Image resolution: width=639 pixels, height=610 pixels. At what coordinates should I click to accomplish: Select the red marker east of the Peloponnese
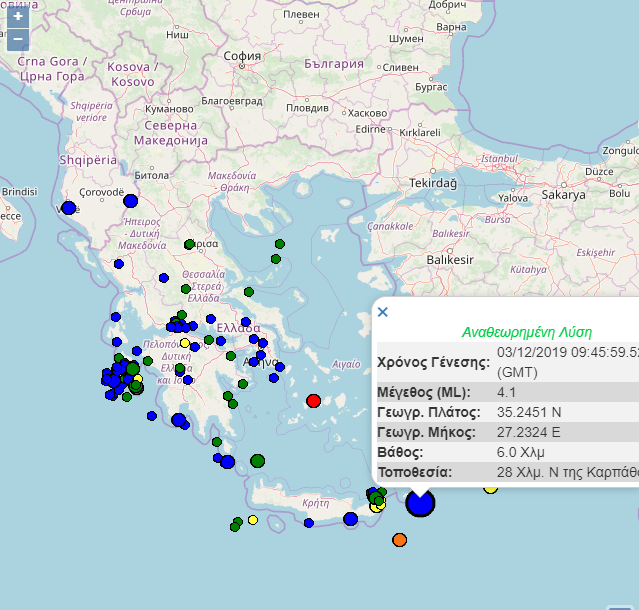(313, 401)
